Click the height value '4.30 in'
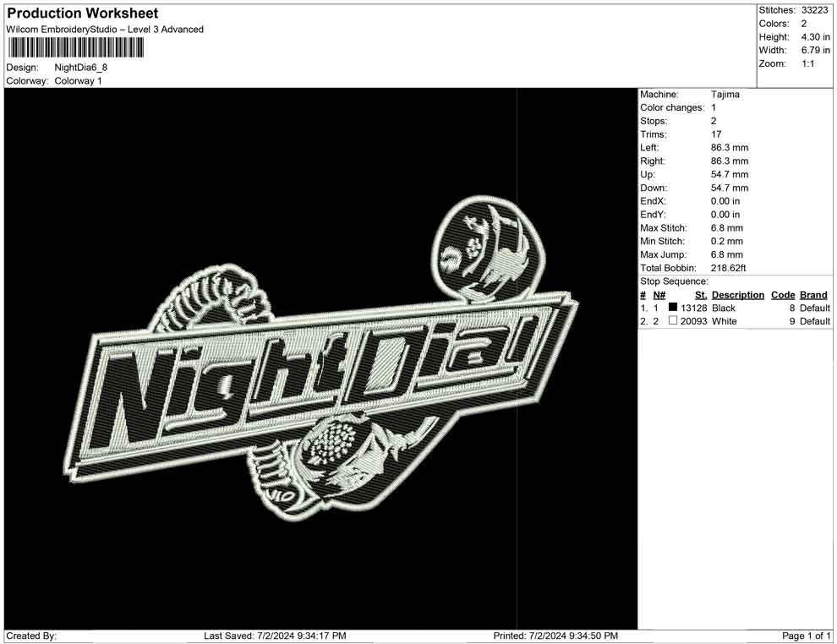 point(815,37)
